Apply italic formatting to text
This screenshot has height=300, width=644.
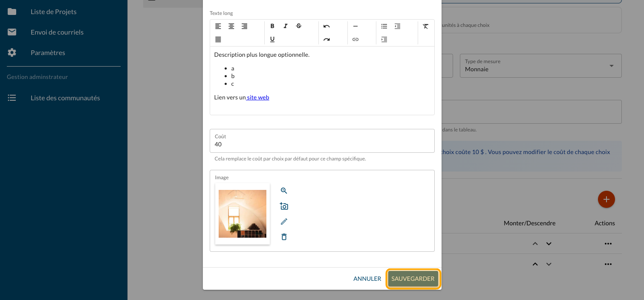pos(286,26)
